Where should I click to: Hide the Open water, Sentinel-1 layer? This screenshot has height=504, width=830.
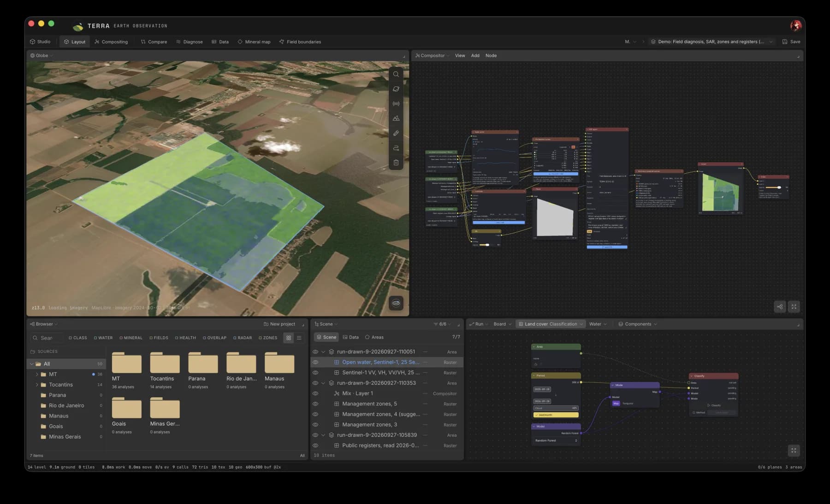[x=315, y=362]
